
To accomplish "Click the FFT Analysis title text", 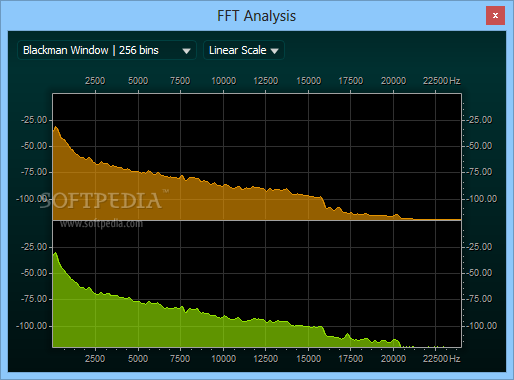I will (257, 16).
